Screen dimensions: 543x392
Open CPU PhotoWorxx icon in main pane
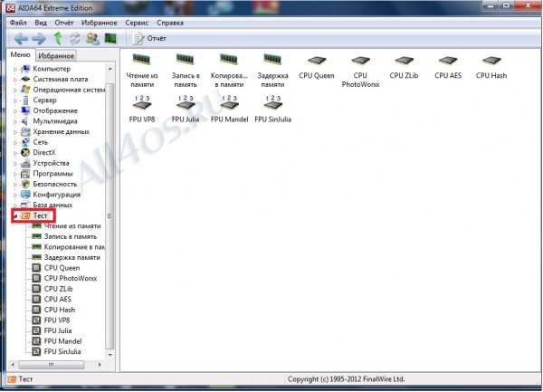tap(360, 71)
